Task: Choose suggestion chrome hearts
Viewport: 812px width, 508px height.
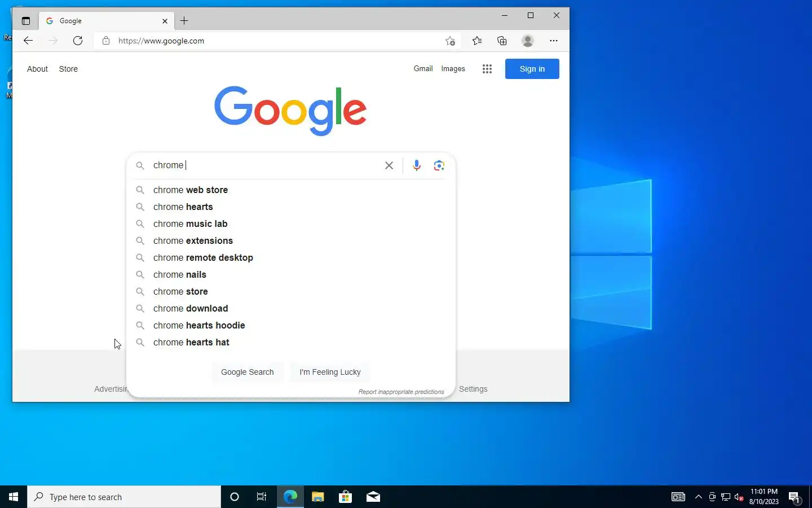Action: 291,207
